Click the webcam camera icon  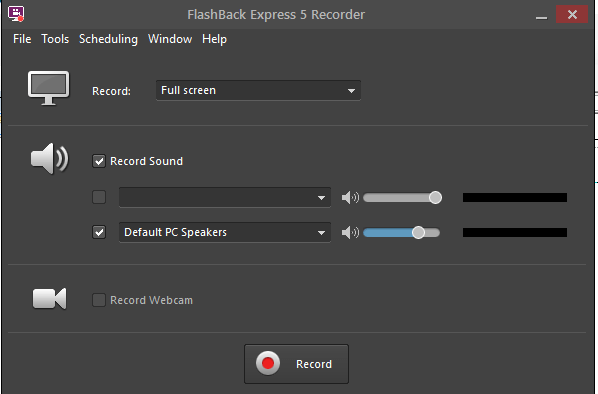(50, 298)
